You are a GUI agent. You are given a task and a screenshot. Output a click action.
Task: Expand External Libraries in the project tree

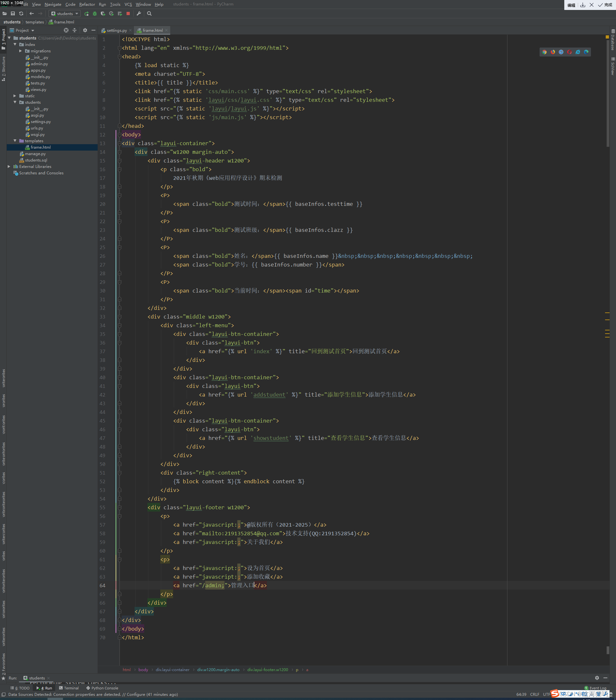pos(9,166)
